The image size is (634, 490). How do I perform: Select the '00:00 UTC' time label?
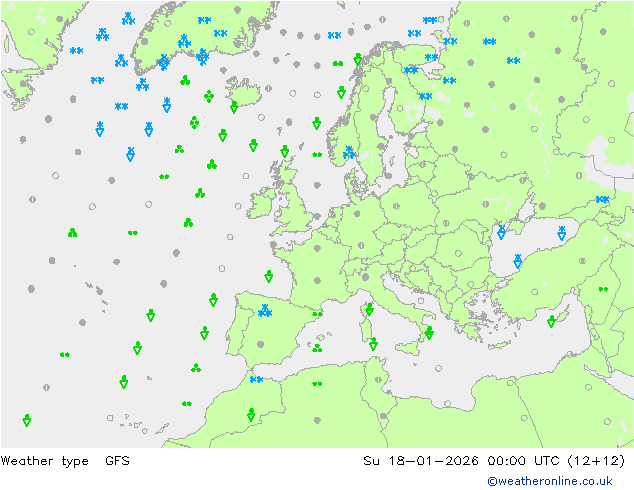(x=523, y=461)
